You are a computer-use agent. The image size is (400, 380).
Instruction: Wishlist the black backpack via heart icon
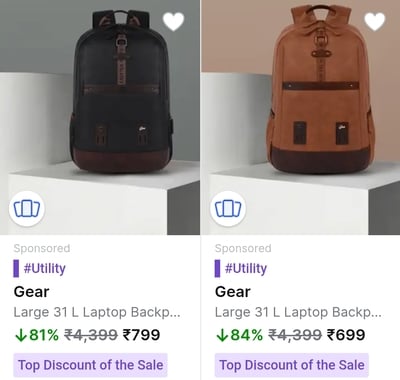173,22
